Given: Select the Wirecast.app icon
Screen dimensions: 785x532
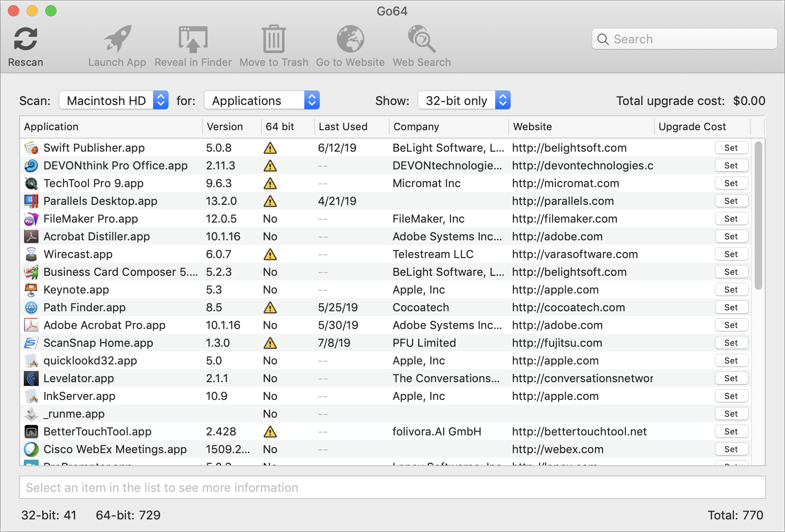Looking at the screenshot, I should 31,254.
